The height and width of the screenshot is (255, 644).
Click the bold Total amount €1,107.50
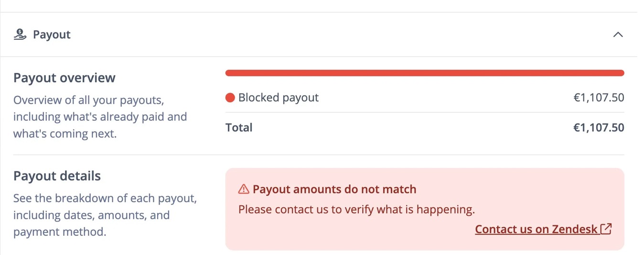[599, 127]
